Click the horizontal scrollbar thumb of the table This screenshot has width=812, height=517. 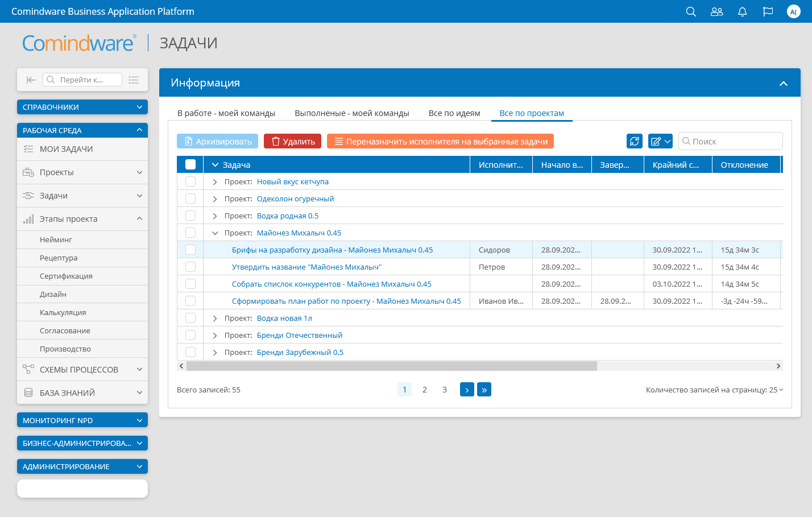[x=392, y=366]
